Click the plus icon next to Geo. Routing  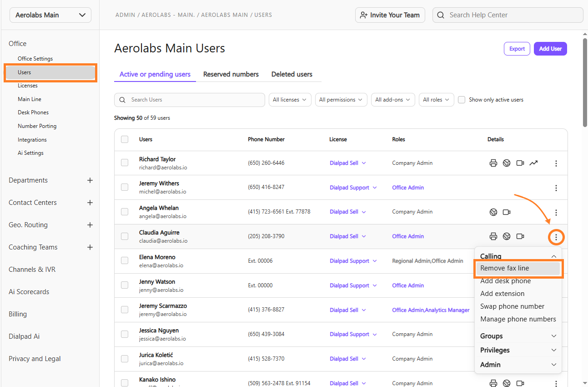click(90, 225)
